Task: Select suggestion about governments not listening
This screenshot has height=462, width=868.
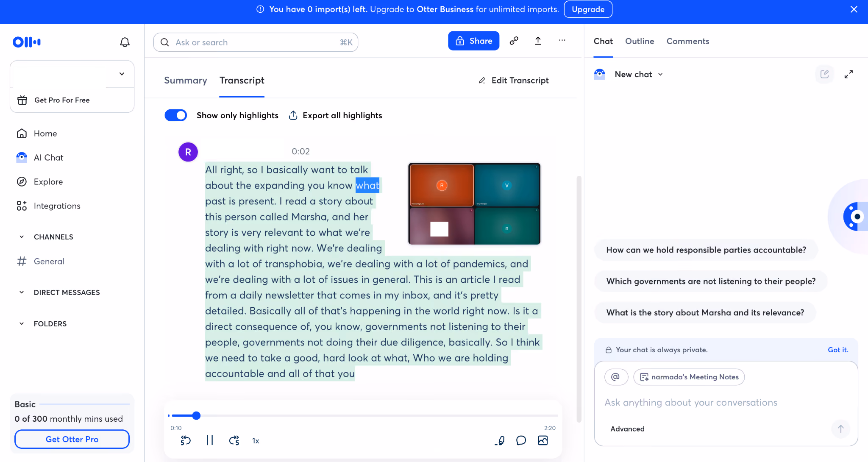Action: coord(711,281)
